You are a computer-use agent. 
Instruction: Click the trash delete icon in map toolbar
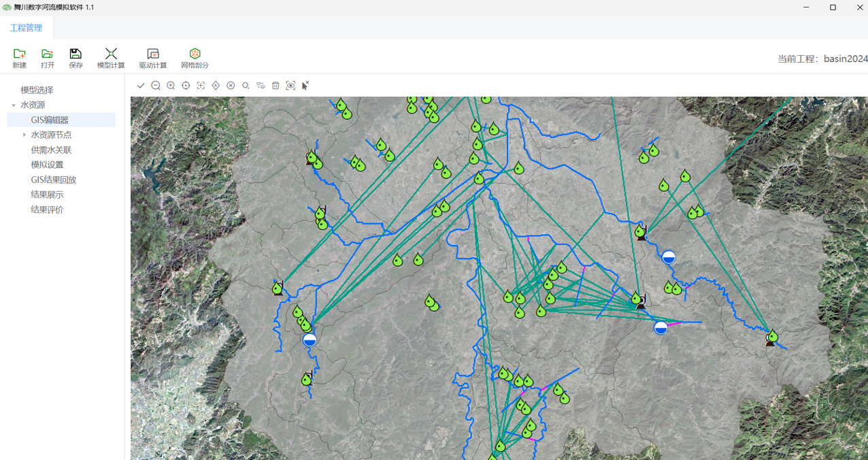pos(276,86)
